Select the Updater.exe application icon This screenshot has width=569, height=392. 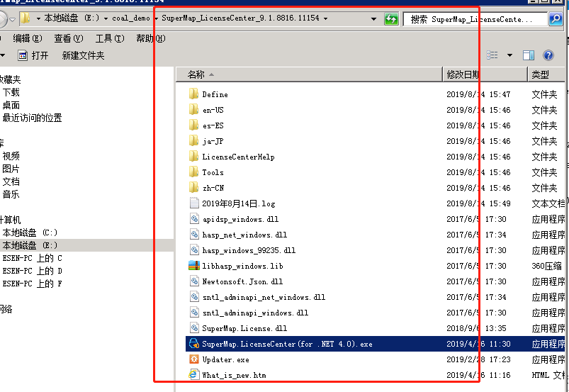pyautogui.click(x=194, y=359)
